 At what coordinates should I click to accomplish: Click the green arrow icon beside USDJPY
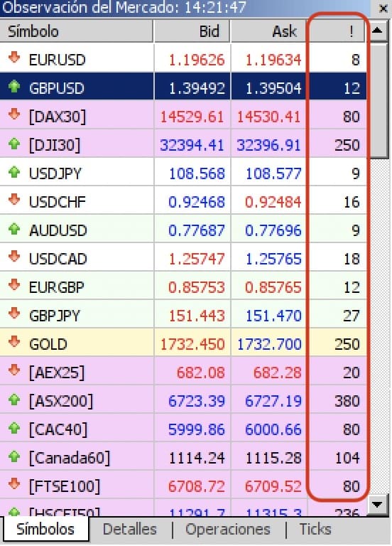pyautogui.click(x=14, y=171)
